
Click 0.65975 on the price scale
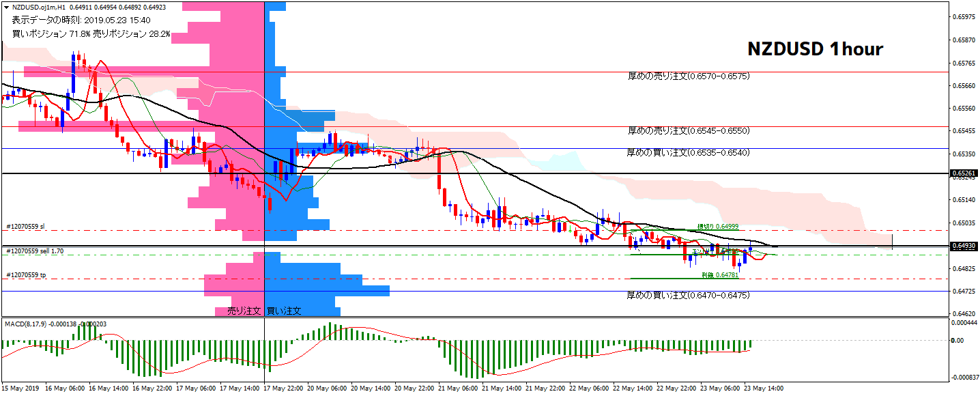[964, 17]
